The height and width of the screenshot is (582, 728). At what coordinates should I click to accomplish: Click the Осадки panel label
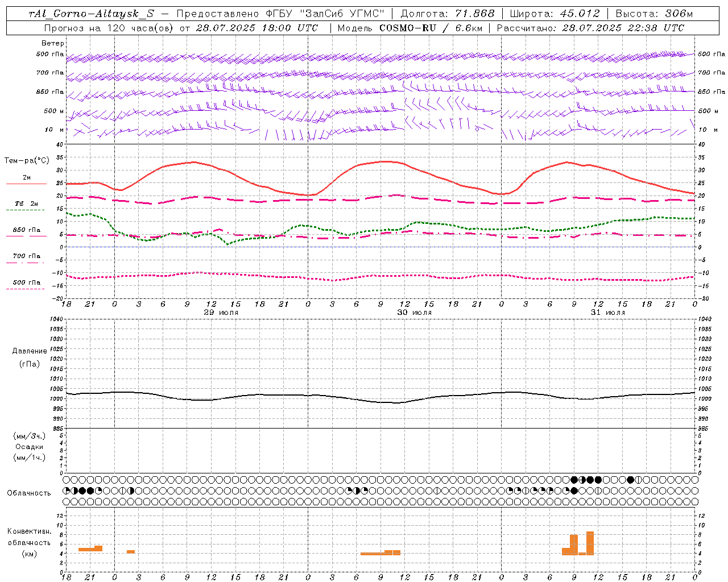[30, 447]
